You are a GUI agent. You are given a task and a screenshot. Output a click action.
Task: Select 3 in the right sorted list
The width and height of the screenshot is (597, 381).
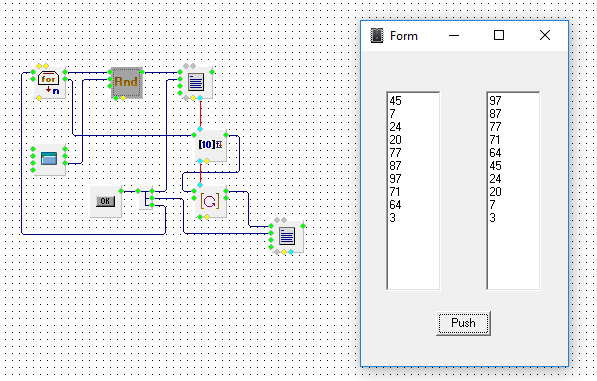click(492, 218)
